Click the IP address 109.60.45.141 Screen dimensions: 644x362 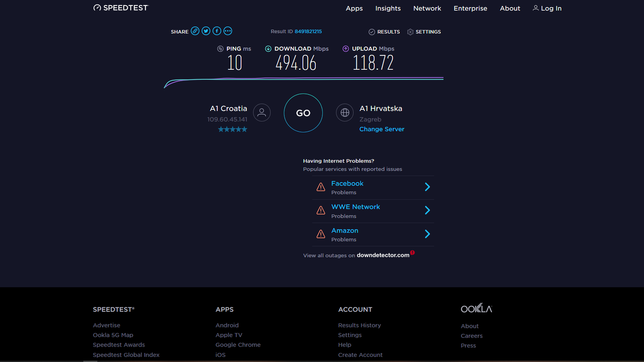click(227, 119)
